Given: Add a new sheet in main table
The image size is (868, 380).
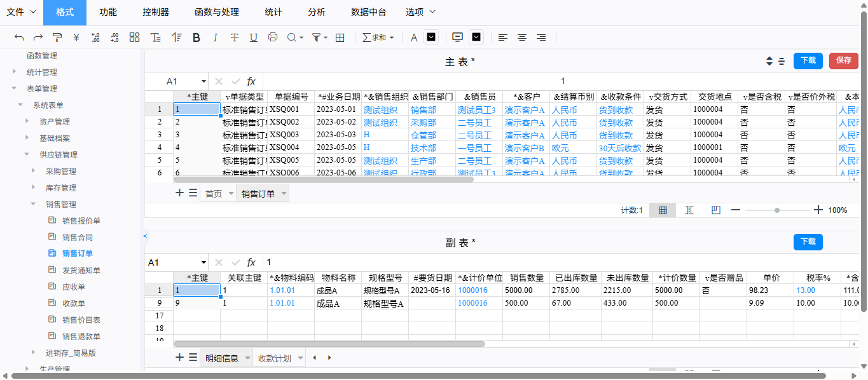Looking at the screenshot, I should click(x=179, y=193).
